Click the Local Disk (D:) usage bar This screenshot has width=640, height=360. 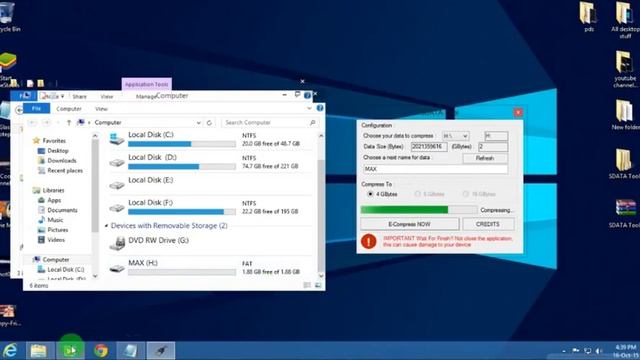click(x=182, y=167)
